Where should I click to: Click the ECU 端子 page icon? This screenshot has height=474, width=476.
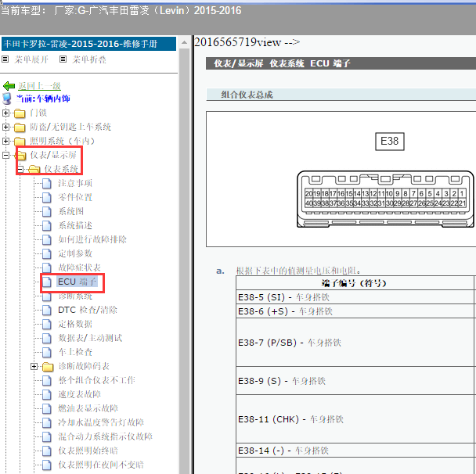[46, 282]
